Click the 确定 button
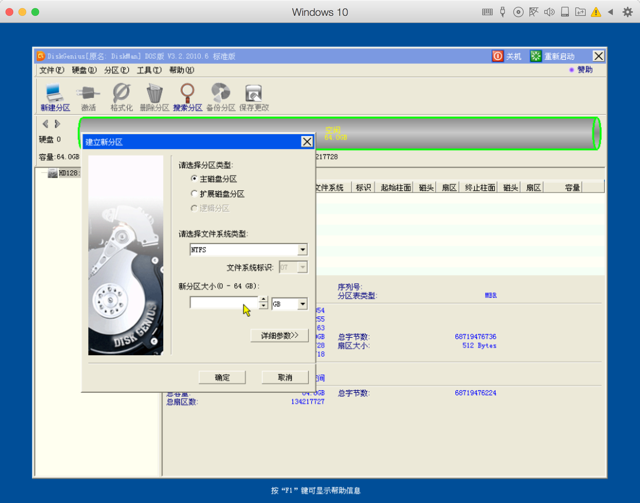Image resolution: width=640 pixels, height=503 pixels. (x=222, y=377)
